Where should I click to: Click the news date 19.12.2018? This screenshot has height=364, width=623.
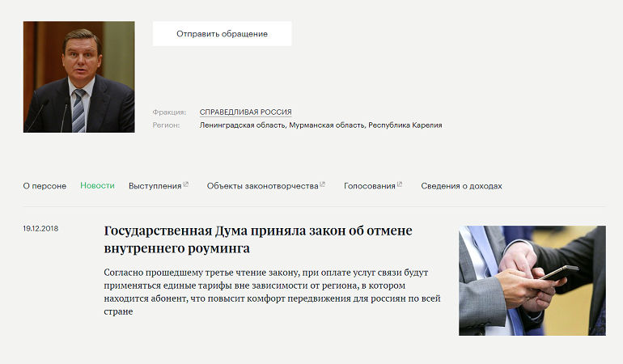pyautogui.click(x=40, y=230)
